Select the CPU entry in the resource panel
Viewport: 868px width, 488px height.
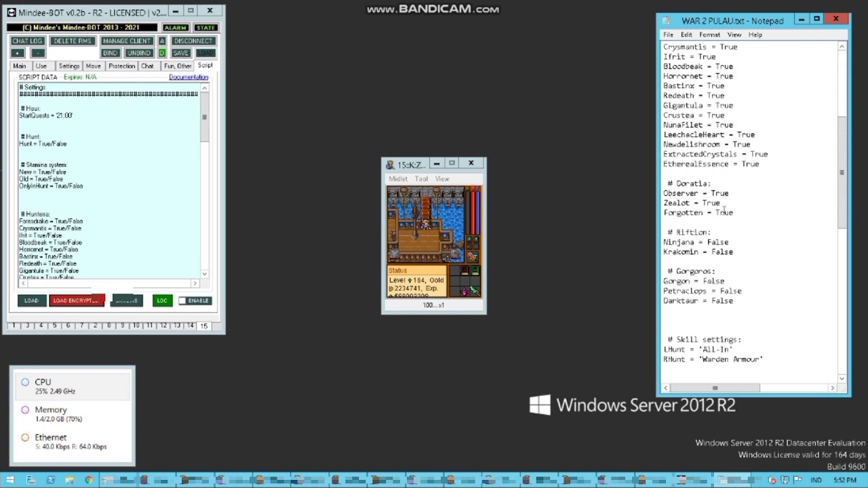(x=73, y=386)
